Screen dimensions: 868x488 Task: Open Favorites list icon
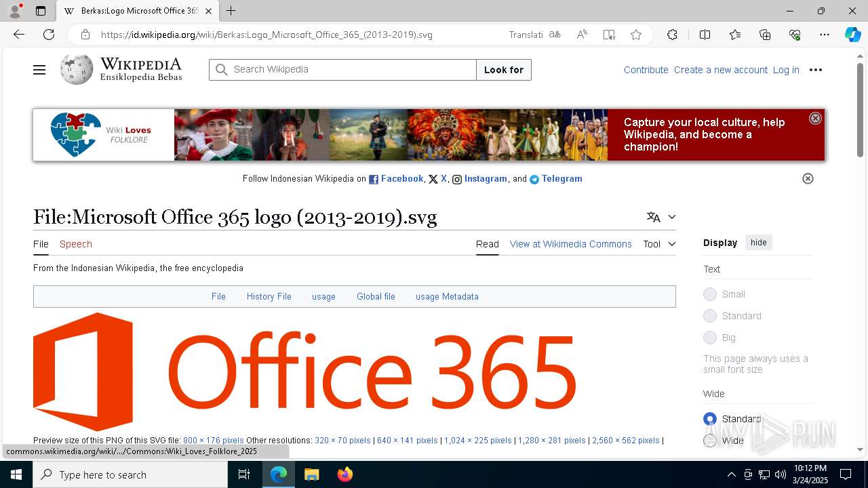click(735, 35)
